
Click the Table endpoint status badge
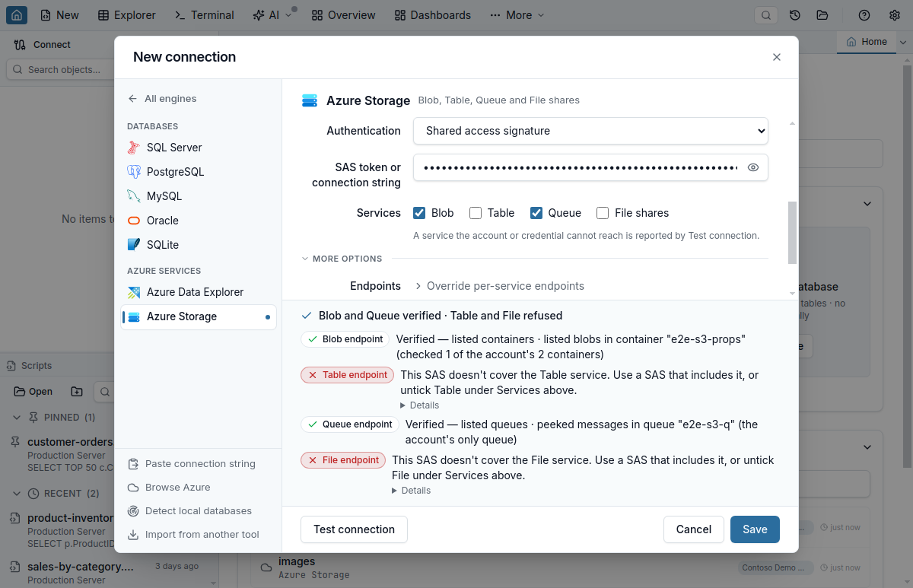pyautogui.click(x=348, y=375)
